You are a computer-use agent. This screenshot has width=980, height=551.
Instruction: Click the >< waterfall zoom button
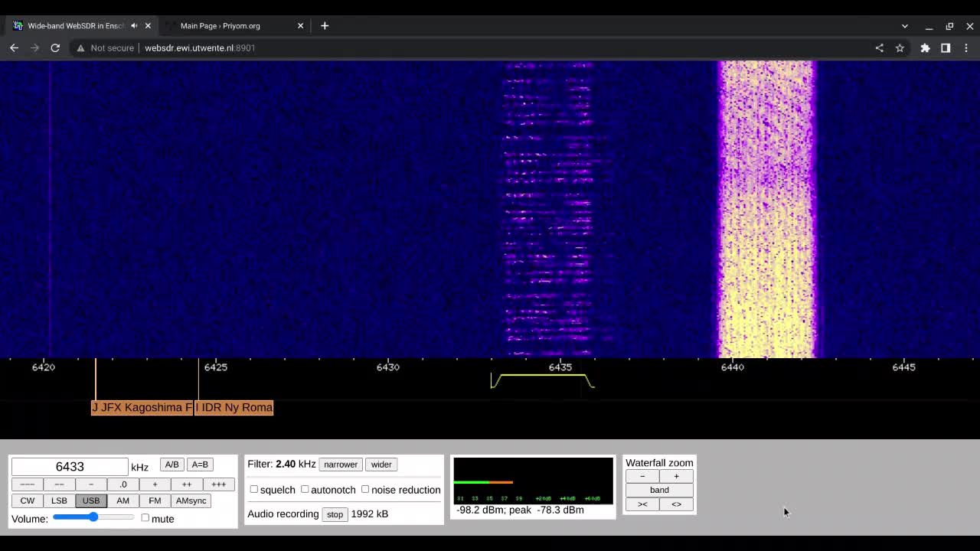click(x=642, y=504)
